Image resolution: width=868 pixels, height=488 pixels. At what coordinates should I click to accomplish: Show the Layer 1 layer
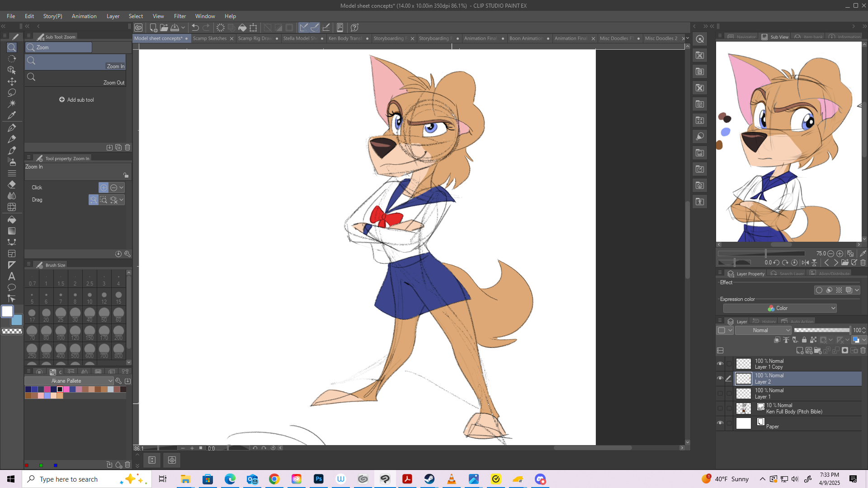coord(720,394)
